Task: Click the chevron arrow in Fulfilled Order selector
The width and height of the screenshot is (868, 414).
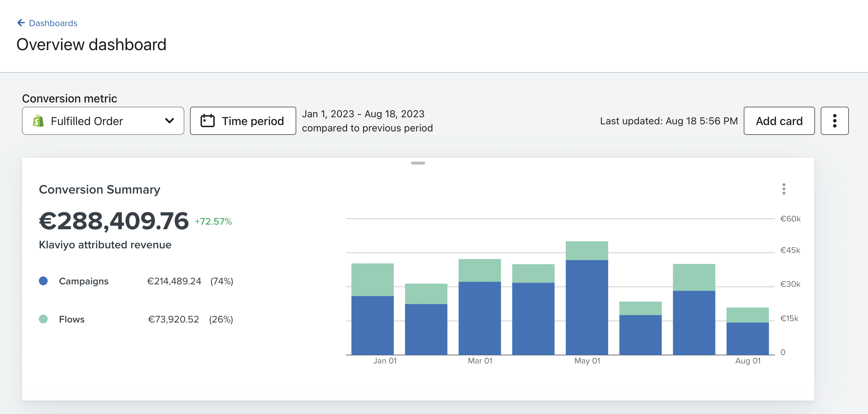Action: click(170, 121)
